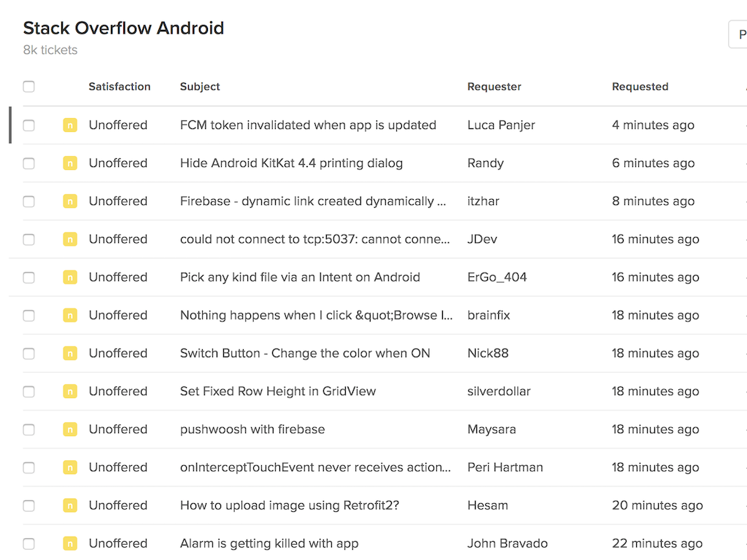Click the status badge beside itzhar's Firebase ticket
747x560 pixels.
click(x=70, y=201)
